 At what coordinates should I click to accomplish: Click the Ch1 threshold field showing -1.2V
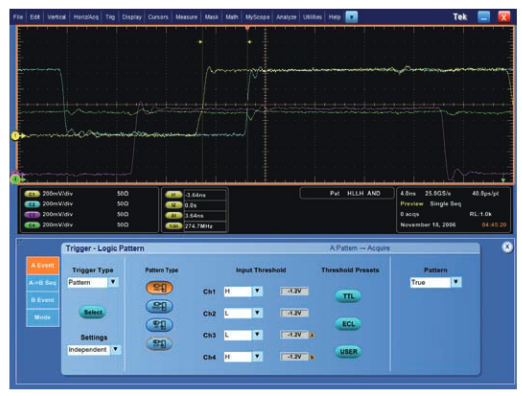(x=294, y=291)
